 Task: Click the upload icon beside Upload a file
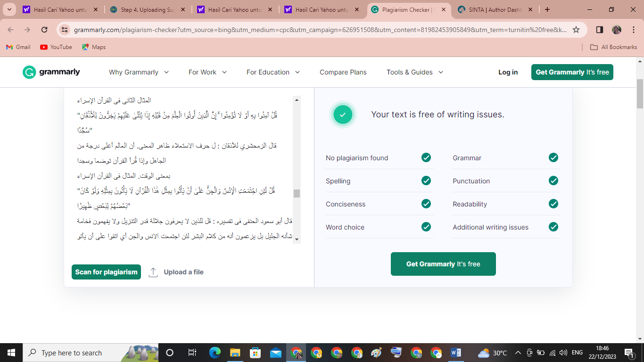pyautogui.click(x=153, y=272)
